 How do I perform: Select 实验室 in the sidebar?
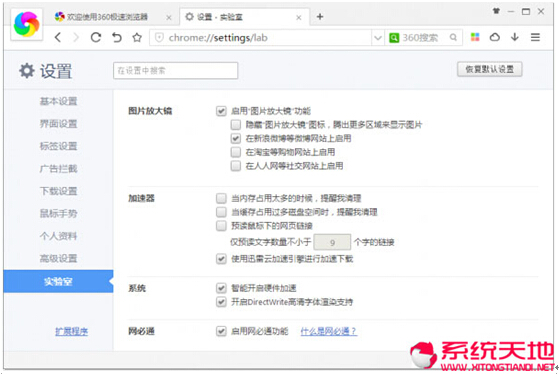(x=58, y=282)
